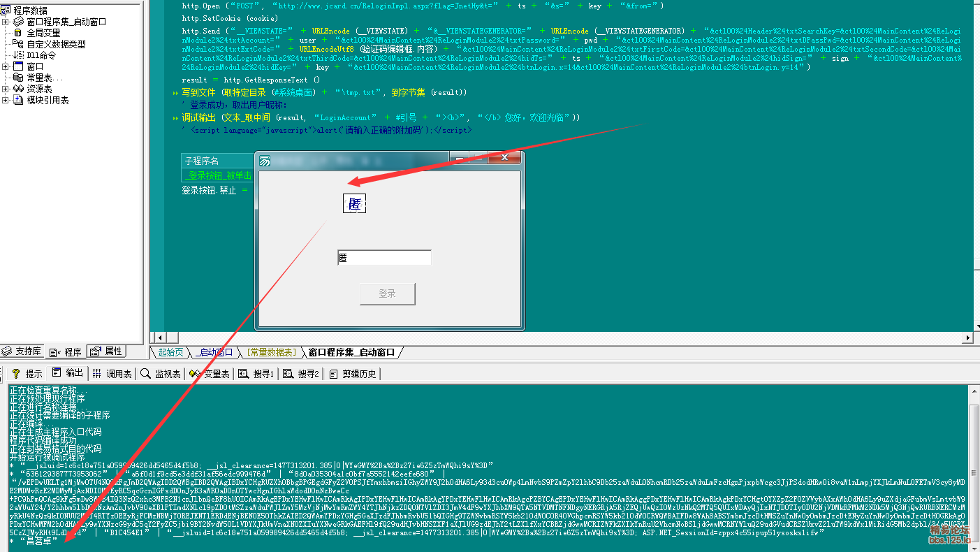The width and height of the screenshot is (980, 552).
Task: Click the 全局变量 database icon in tree
Action: (x=17, y=33)
